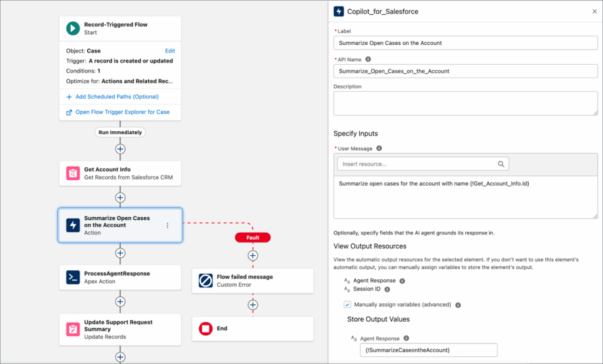Click the Update Support Request Summary icon
Image resolution: width=603 pixels, height=364 pixels.
pyautogui.click(x=72, y=329)
